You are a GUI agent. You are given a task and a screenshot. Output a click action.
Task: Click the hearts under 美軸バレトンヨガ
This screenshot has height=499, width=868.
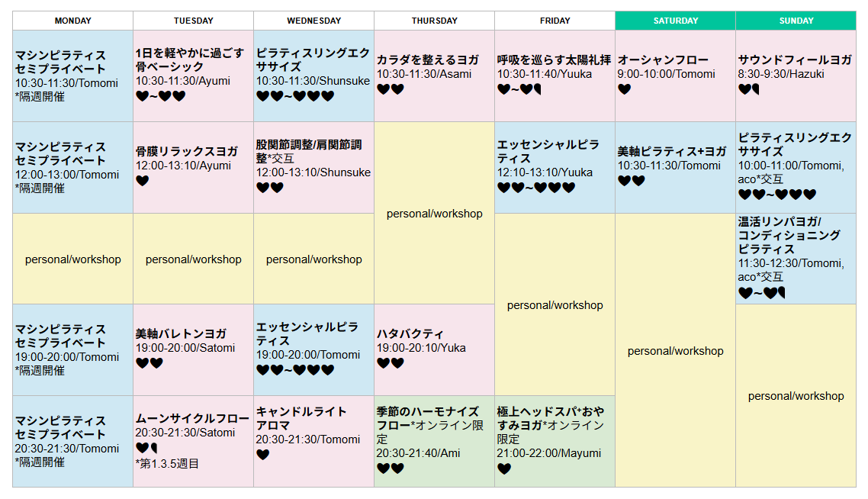pos(149,363)
